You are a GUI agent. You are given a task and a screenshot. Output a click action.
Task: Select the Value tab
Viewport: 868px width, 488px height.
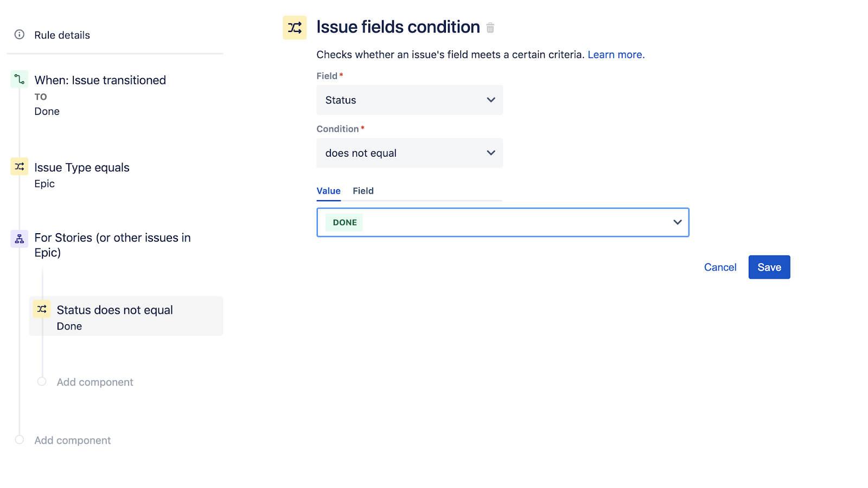(328, 191)
